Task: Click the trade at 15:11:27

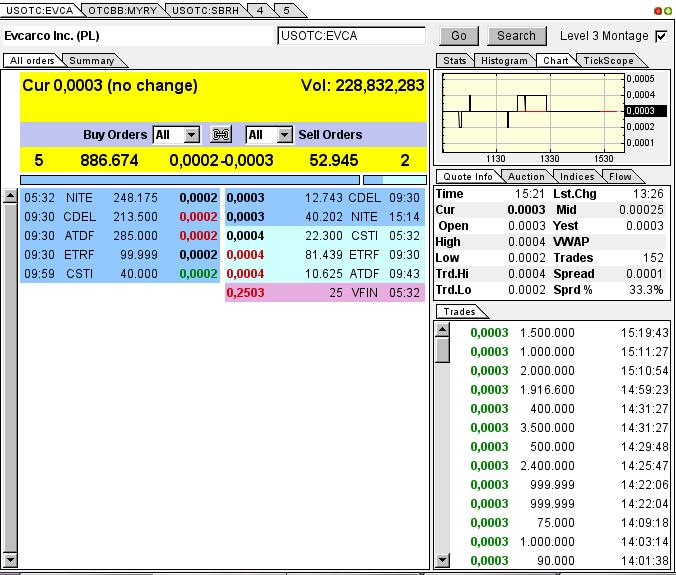Action: pos(569,352)
